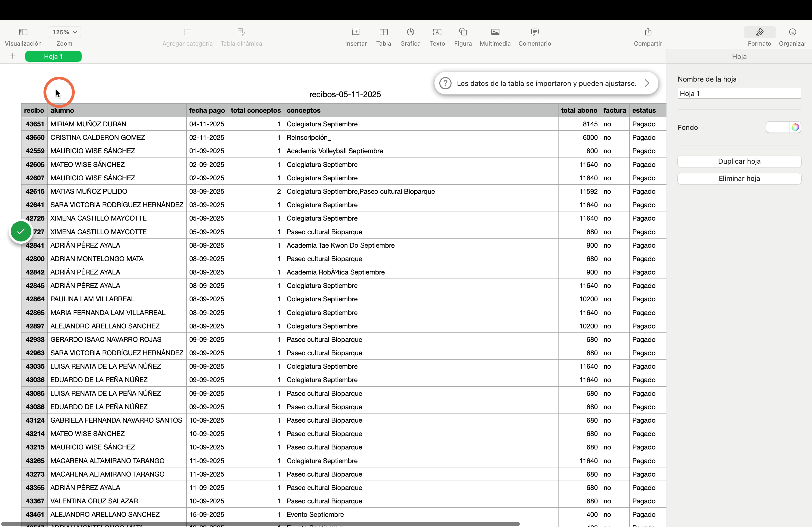Image resolution: width=812 pixels, height=527 pixels.
Task: Open the 125% Zoom dropdown
Action: click(64, 32)
